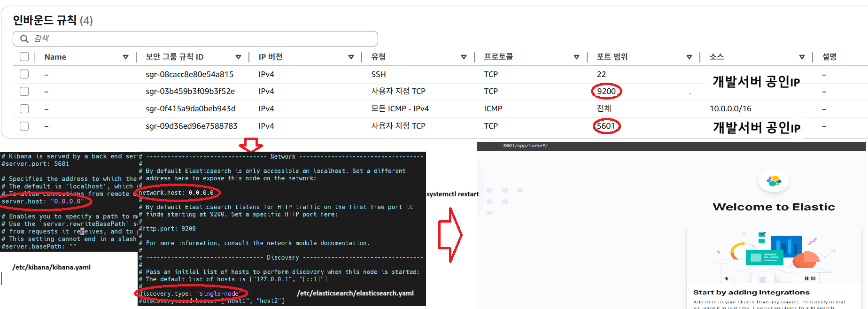The width and height of the screenshot is (868, 309).
Task: Click the 프로토콜 column sort arrow
Action: tap(576, 57)
